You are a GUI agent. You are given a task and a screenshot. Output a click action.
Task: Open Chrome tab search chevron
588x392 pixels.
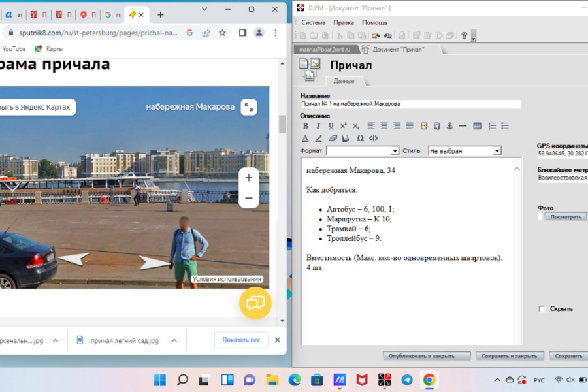coord(204,9)
